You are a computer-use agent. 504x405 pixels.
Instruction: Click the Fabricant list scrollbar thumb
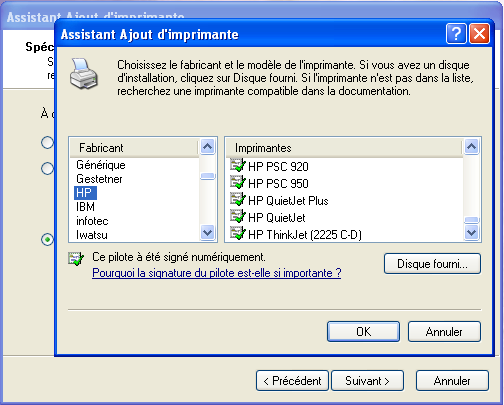[208, 176]
